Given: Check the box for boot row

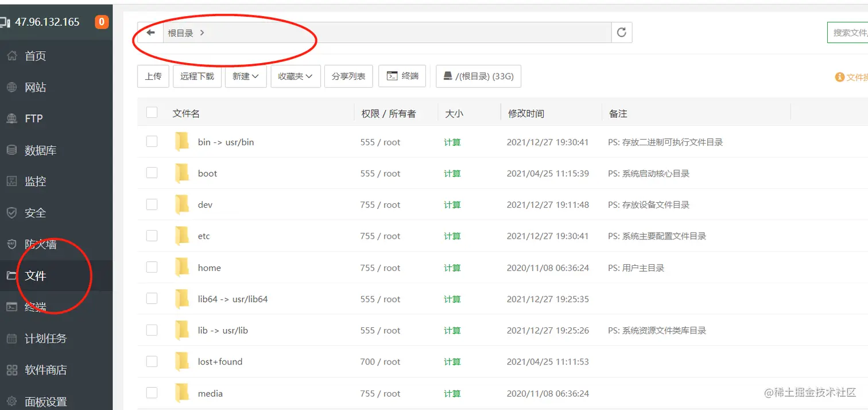Looking at the screenshot, I should (152, 173).
